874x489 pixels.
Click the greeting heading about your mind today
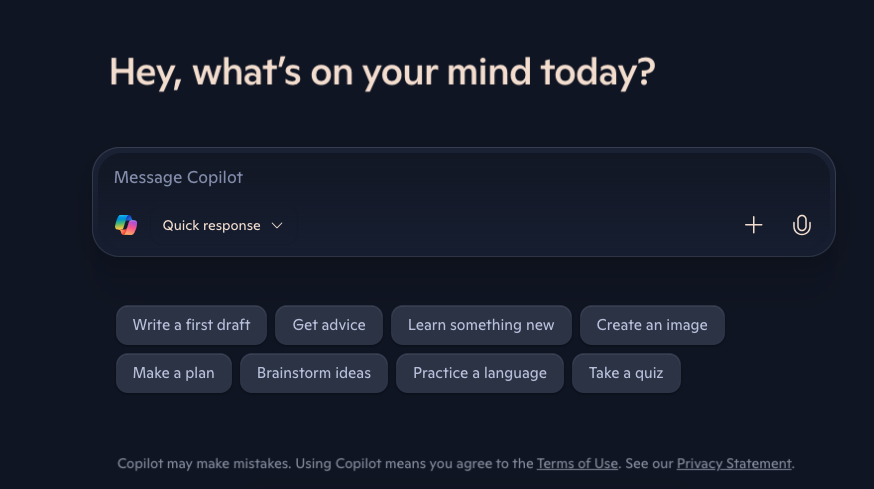coord(382,72)
